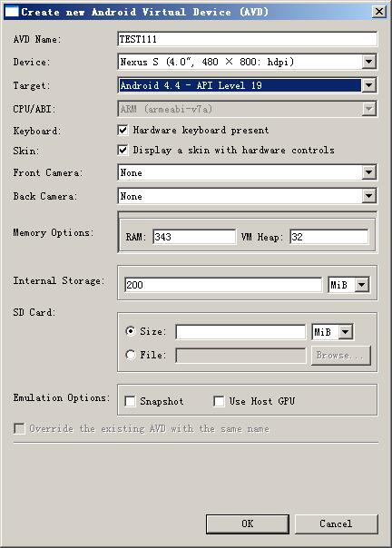Enable Use Host GPU checkbox
Image resolution: width=392 pixels, height=548 pixels.
pyautogui.click(x=219, y=401)
